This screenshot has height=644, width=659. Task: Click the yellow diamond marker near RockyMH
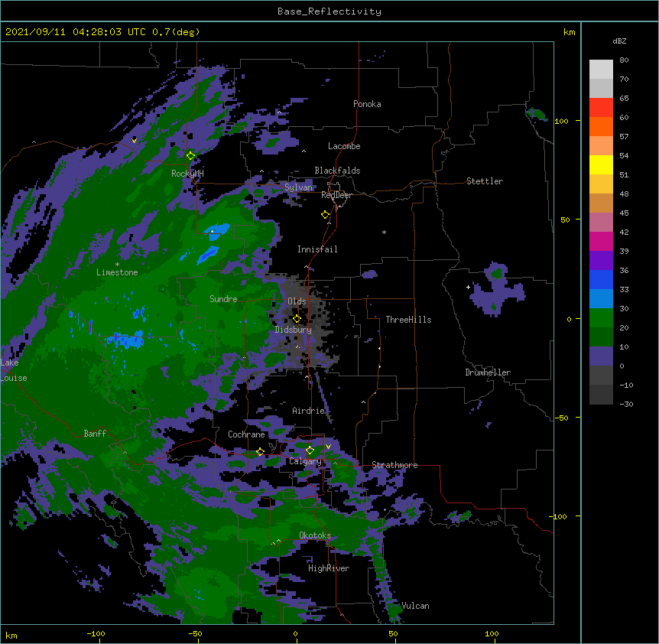coord(191,156)
